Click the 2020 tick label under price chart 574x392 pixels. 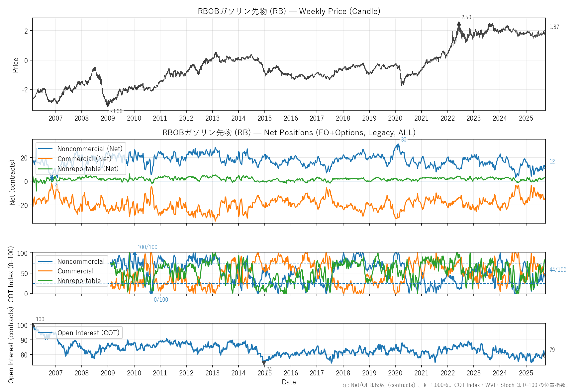pos(395,118)
